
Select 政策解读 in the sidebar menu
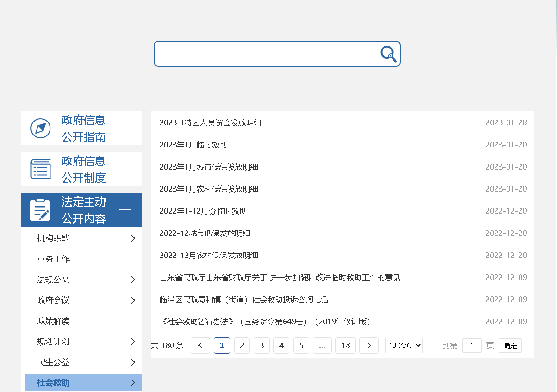coord(53,321)
